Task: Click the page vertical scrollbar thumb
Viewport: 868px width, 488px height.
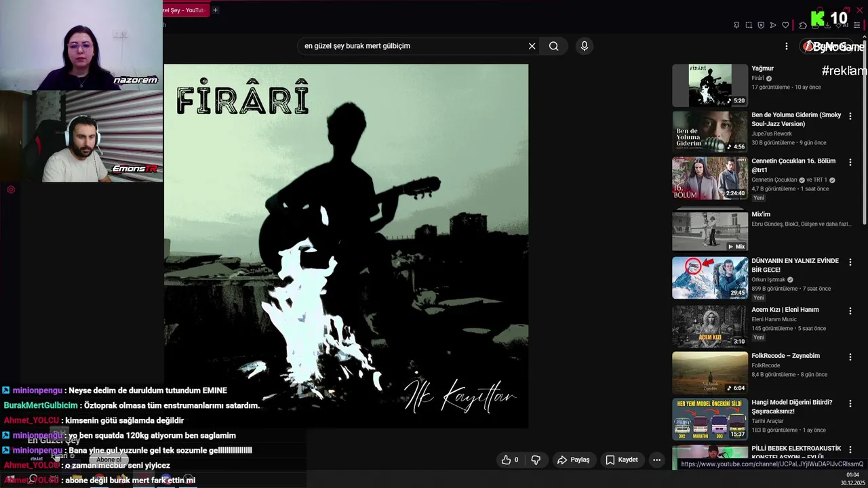Action: (865, 132)
